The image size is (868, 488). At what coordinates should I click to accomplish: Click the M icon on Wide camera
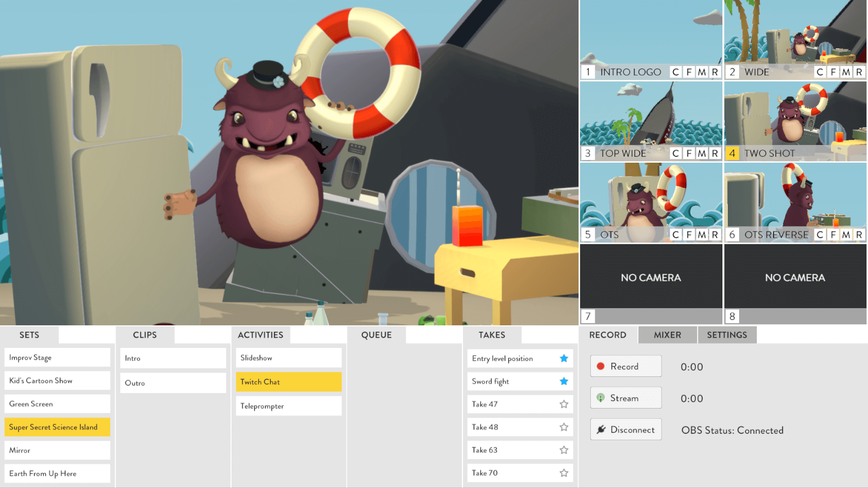tap(847, 72)
